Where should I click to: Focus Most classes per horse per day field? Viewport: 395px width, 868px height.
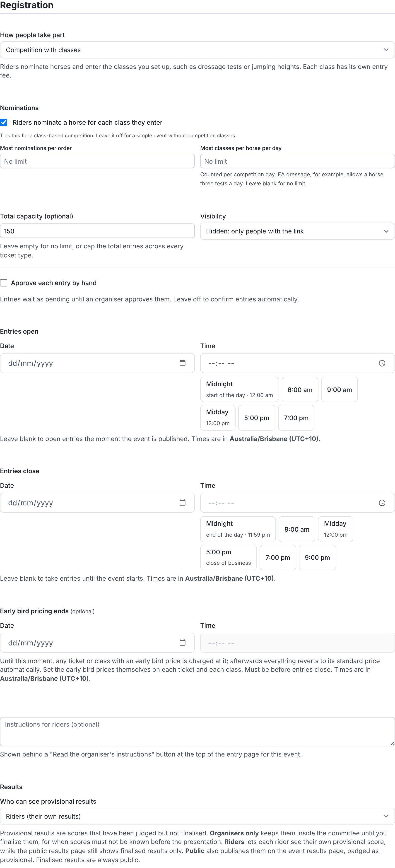297,161
